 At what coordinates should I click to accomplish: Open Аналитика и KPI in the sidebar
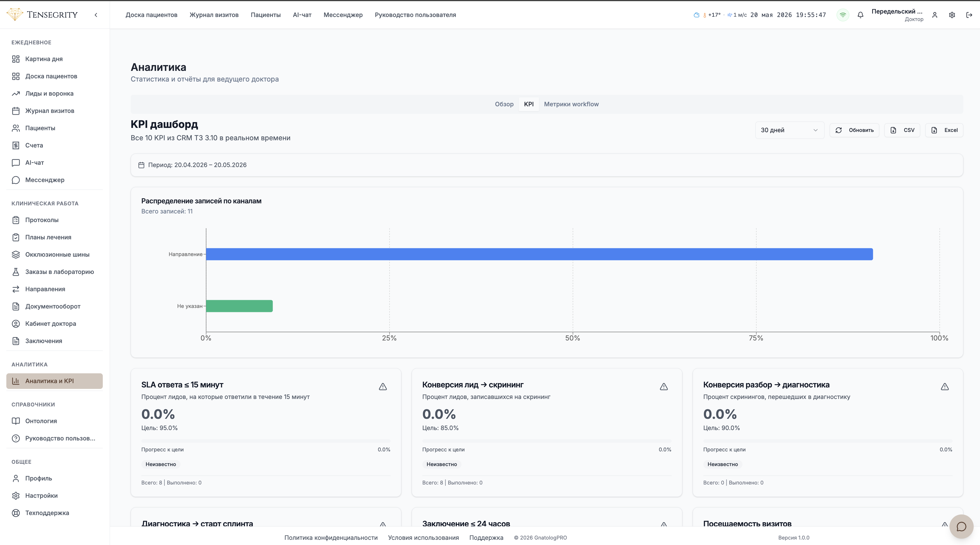tap(54, 381)
